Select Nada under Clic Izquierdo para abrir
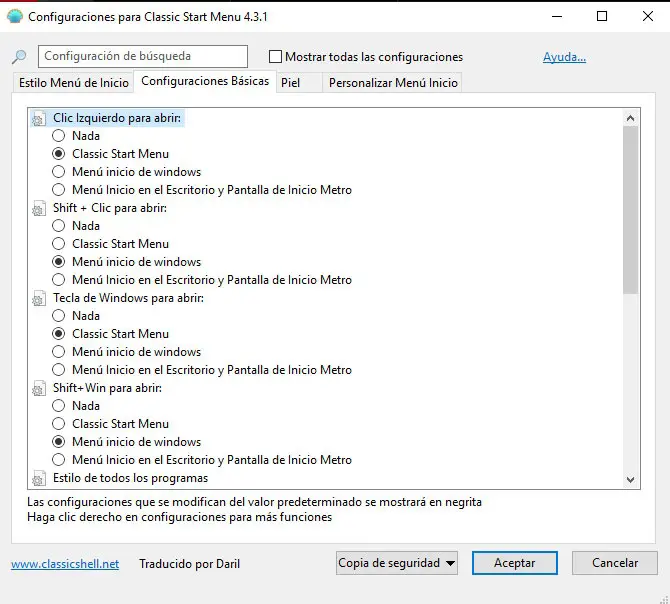The image size is (670, 604). click(59, 136)
